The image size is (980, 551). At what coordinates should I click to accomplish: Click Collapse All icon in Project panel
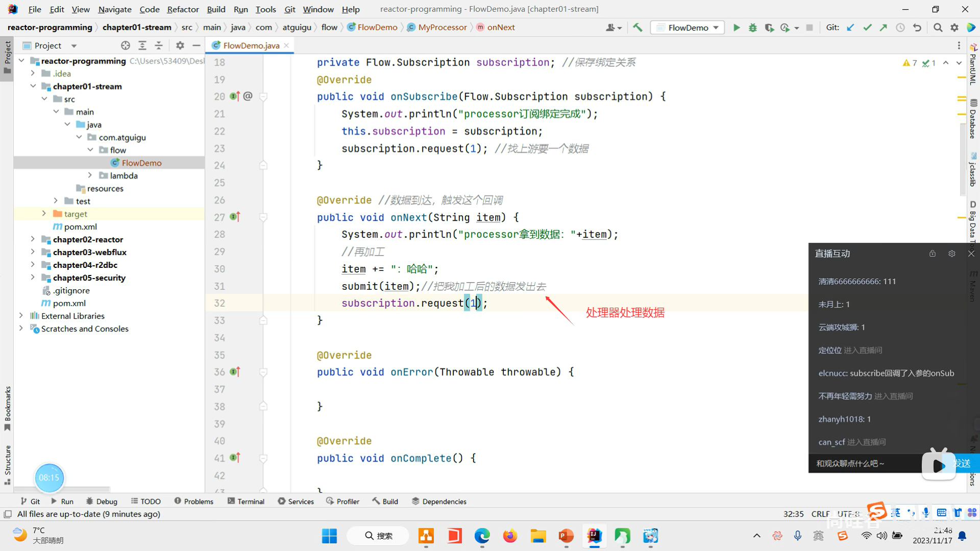click(x=159, y=45)
